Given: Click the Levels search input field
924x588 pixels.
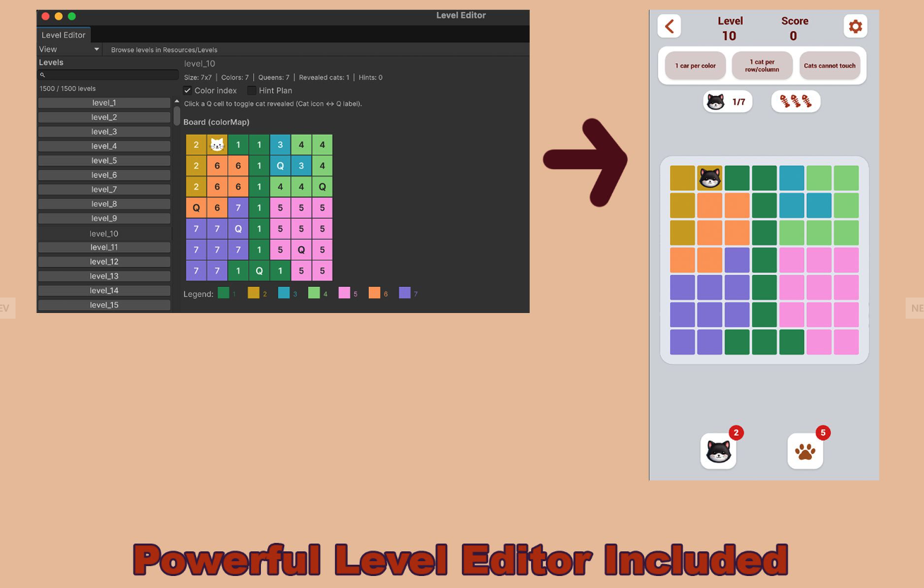Looking at the screenshot, I should pos(108,75).
